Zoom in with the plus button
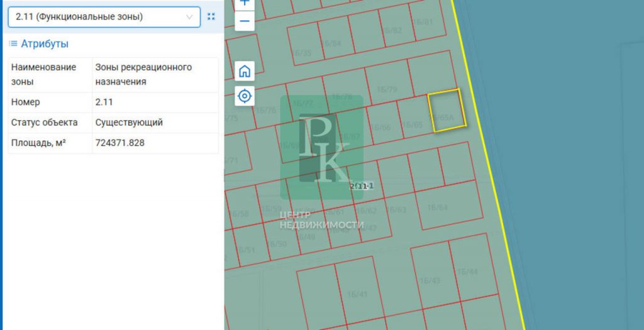644x330 pixels. pos(245,3)
